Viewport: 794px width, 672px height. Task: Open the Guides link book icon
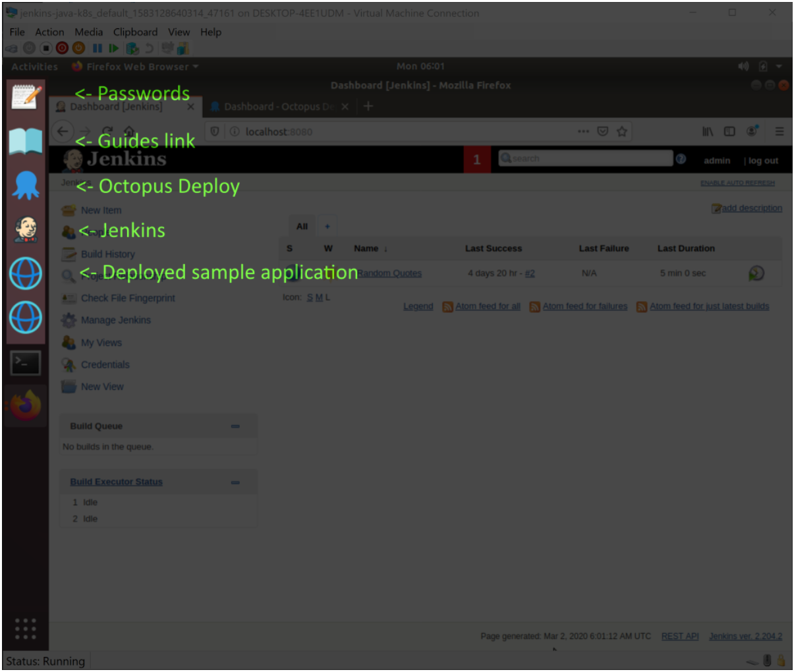click(26, 141)
